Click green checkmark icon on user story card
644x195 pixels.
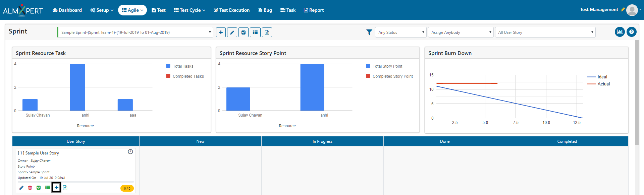39,188
